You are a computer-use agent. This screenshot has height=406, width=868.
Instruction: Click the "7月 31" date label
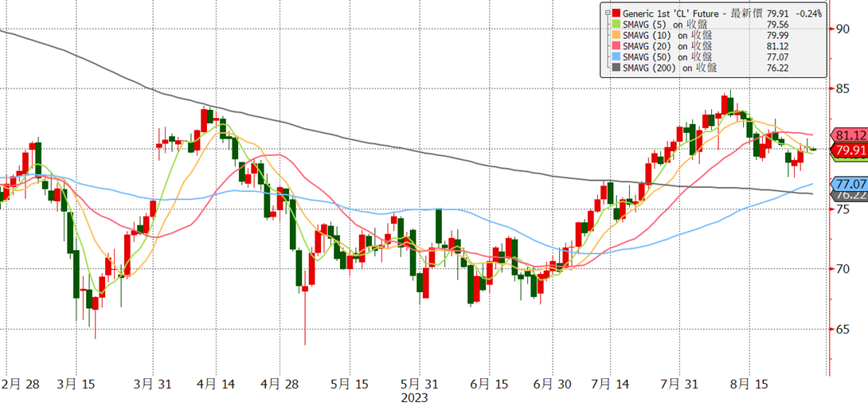pyautogui.click(x=681, y=384)
